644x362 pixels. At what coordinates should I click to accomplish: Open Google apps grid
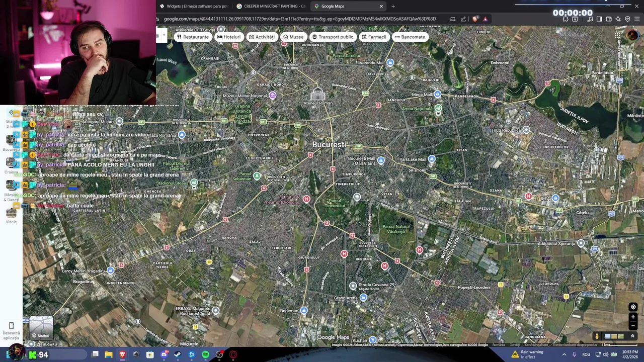(617, 35)
